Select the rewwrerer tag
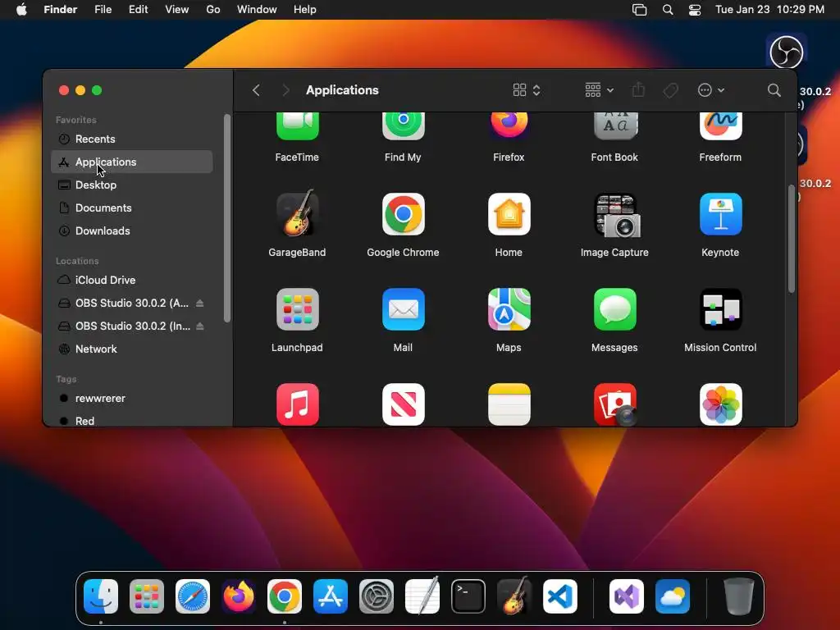Image resolution: width=840 pixels, height=630 pixels. click(x=132, y=398)
